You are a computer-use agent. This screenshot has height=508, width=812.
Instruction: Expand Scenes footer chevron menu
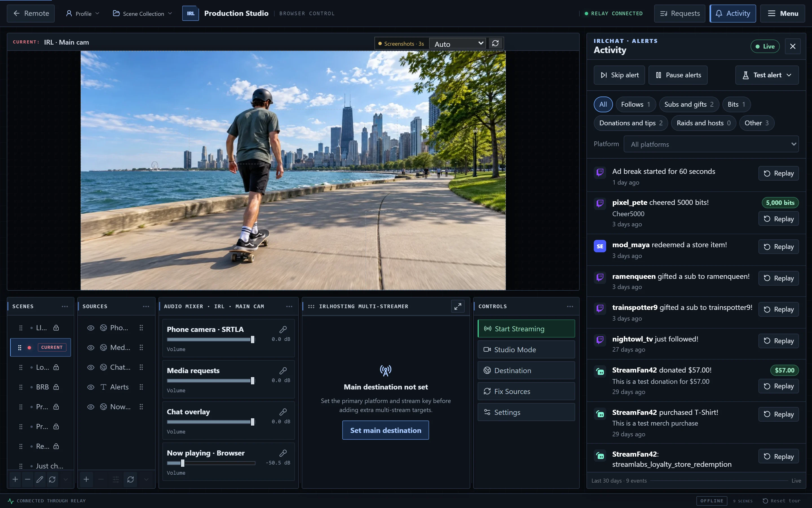pos(66,479)
